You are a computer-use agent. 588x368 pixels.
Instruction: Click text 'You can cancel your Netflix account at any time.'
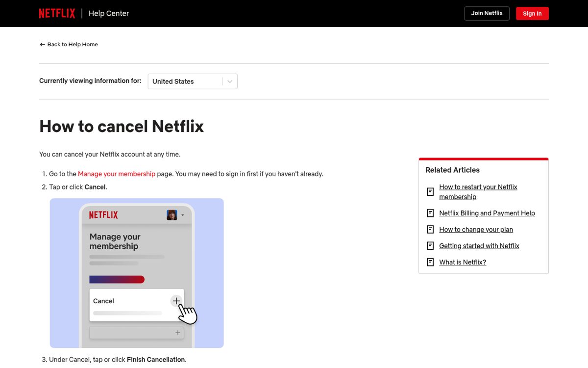point(110,154)
